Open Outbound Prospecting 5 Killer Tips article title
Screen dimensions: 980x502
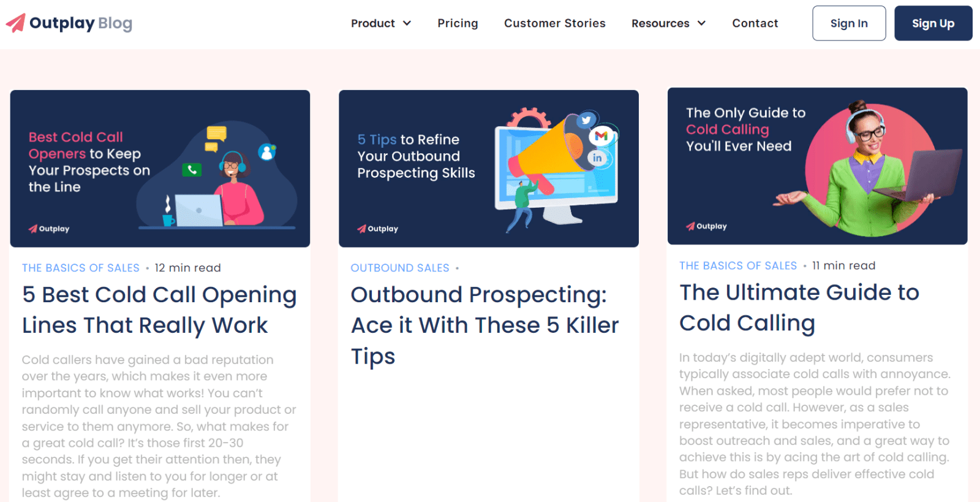[x=484, y=325]
